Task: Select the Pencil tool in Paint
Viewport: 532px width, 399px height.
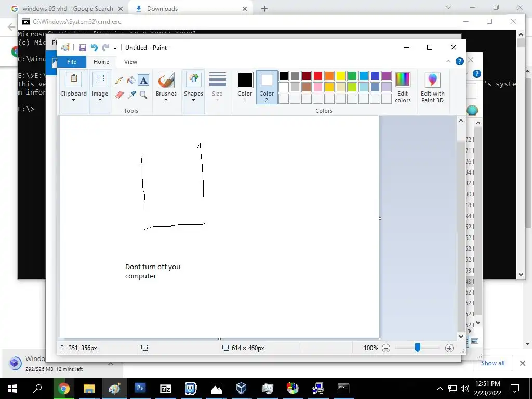Action: [119, 81]
